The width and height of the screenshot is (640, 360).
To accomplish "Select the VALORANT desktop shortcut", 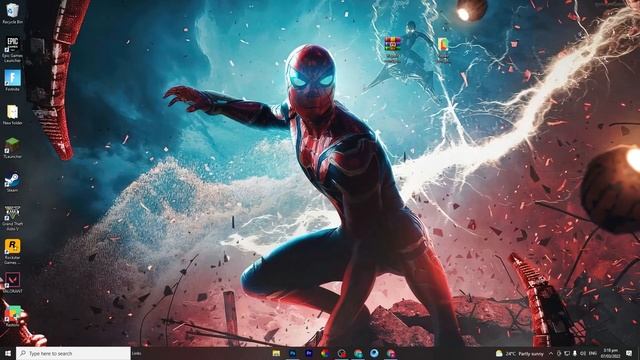I will coord(12,283).
